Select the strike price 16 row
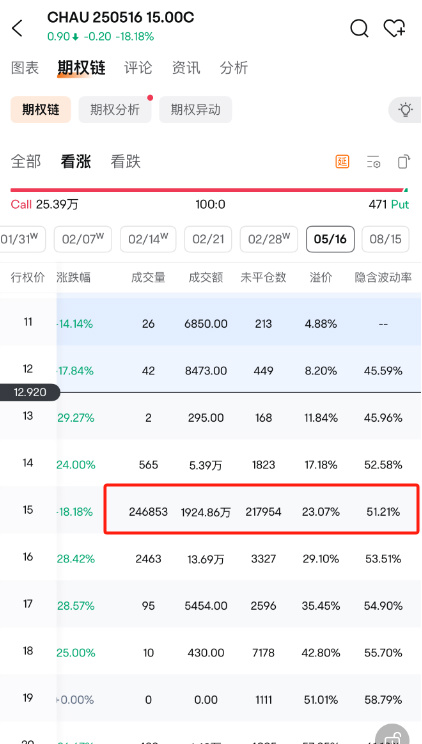 [211, 559]
